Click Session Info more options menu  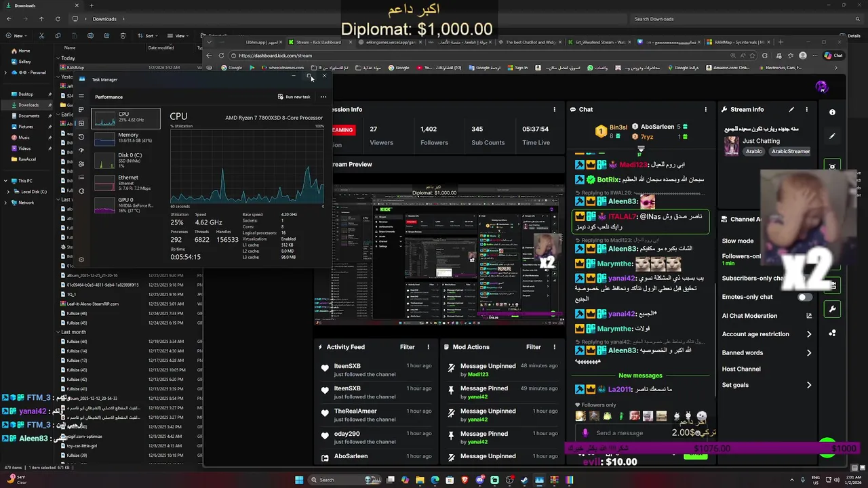pyautogui.click(x=554, y=109)
